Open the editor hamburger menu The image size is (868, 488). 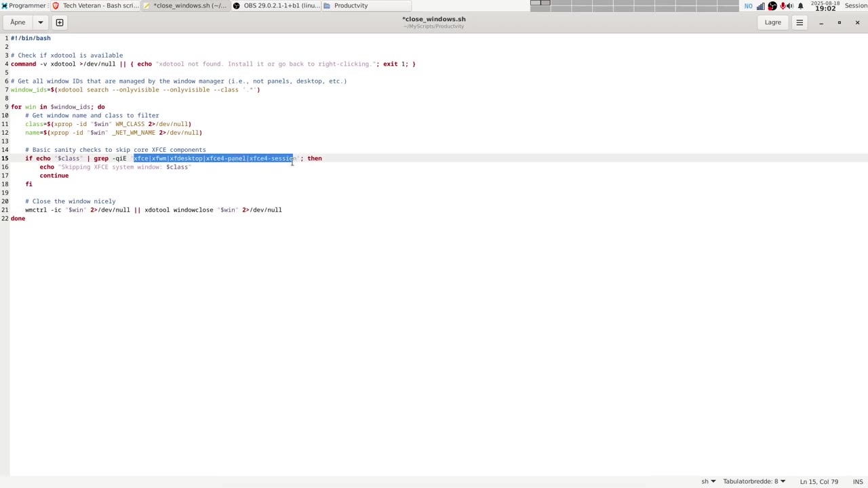click(800, 22)
